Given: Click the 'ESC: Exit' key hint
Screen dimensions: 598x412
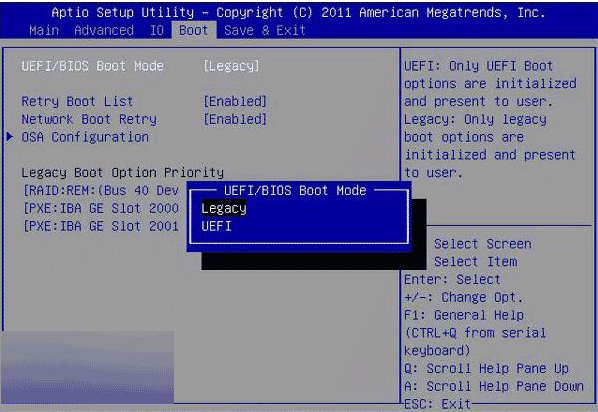Looking at the screenshot, I should tap(437, 404).
